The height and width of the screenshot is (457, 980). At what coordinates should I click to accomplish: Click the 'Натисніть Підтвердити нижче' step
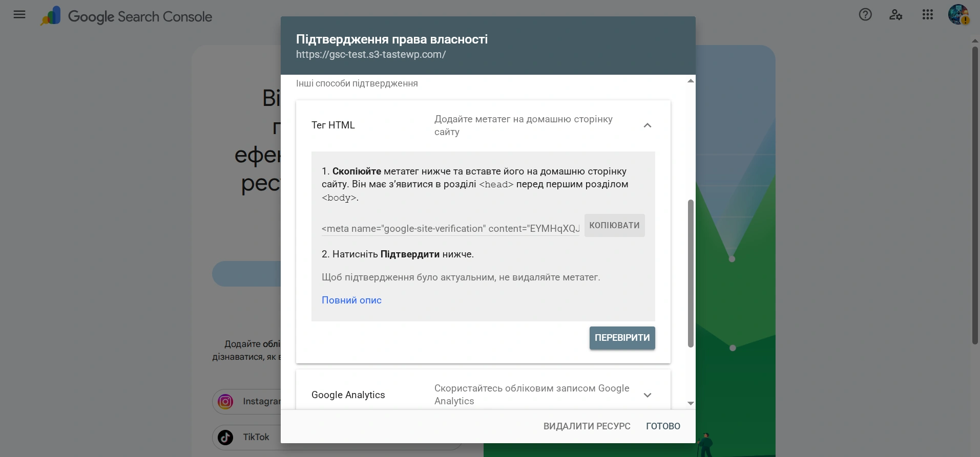pyautogui.click(x=398, y=254)
